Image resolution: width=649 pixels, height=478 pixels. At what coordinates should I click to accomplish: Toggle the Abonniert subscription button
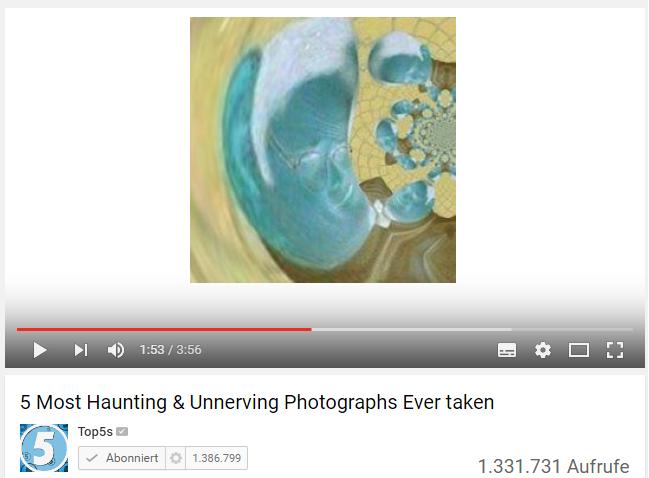[x=122, y=458]
